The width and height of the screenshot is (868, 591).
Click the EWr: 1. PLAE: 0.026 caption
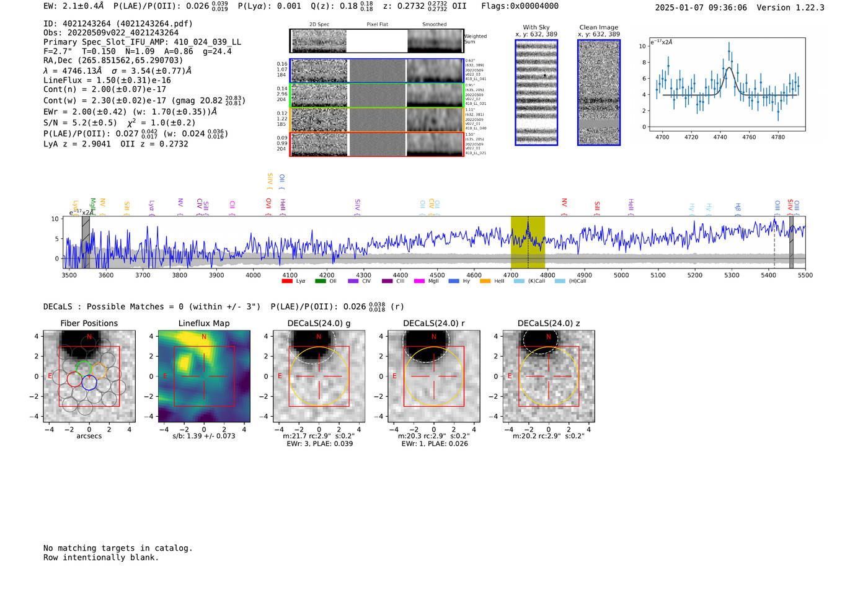(x=435, y=444)
